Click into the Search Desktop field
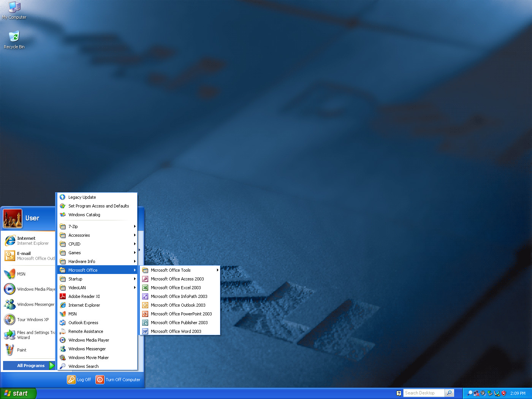This screenshot has width=532, height=399. [x=424, y=393]
